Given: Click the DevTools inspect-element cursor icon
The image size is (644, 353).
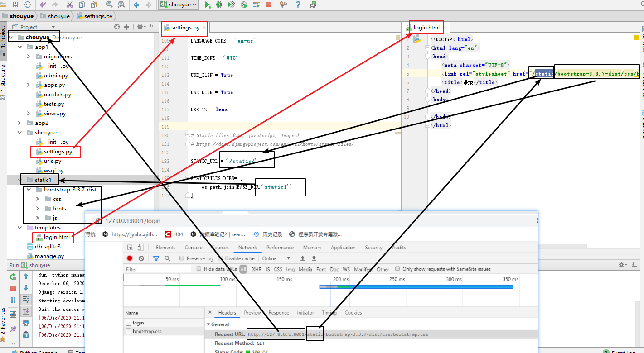Looking at the screenshot, I should [x=130, y=248].
